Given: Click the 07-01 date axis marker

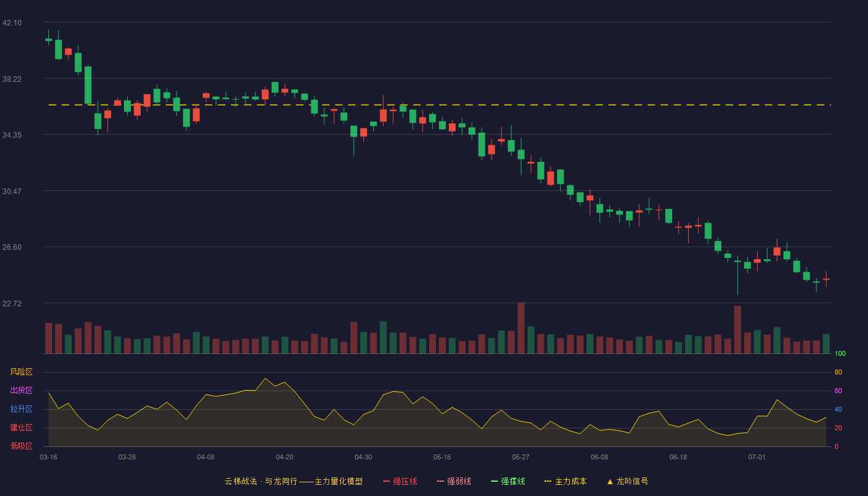Looking at the screenshot, I should [x=757, y=457].
